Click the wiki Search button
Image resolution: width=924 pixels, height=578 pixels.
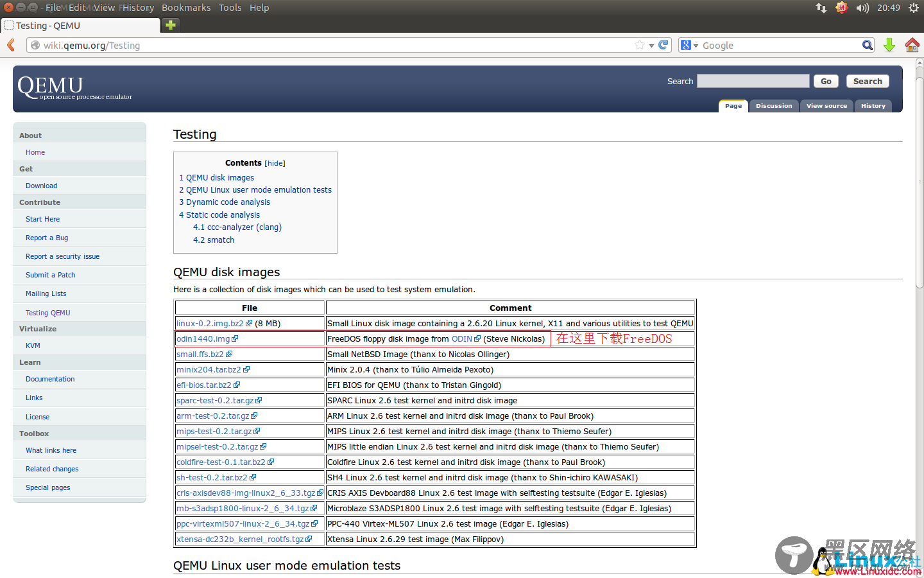pyautogui.click(x=868, y=81)
